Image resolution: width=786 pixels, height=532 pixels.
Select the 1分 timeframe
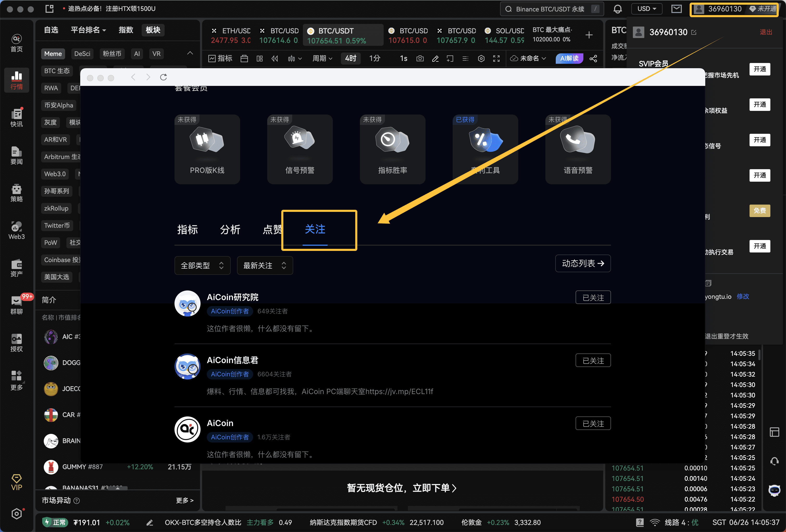375,59
